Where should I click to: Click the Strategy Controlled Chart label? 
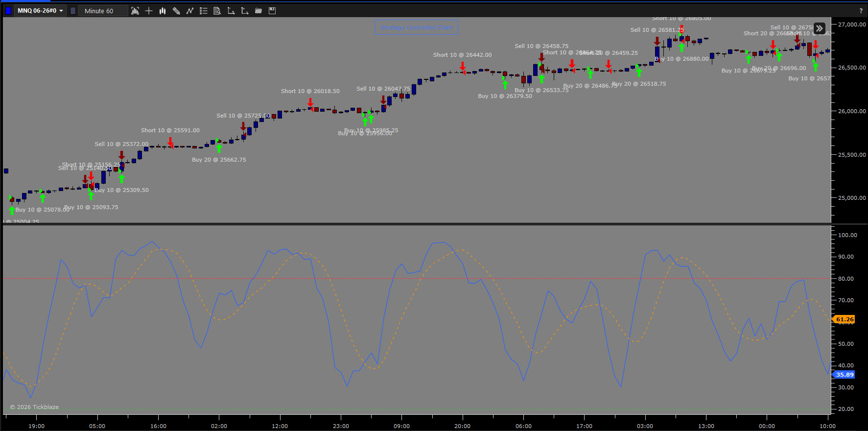pos(417,27)
